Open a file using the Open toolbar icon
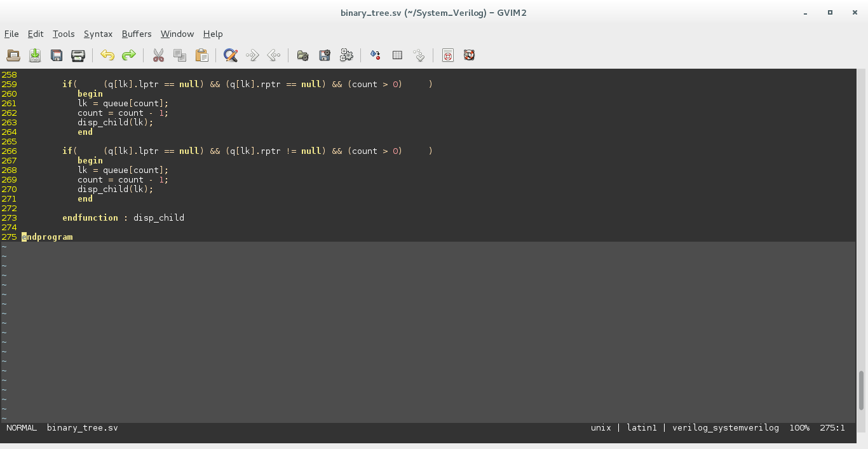This screenshot has height=449, width=868. (13, 55)
